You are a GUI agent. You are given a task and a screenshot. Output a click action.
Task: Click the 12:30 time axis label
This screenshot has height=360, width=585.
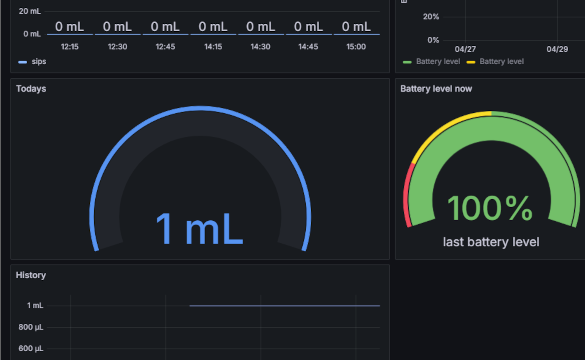[118, 47]
